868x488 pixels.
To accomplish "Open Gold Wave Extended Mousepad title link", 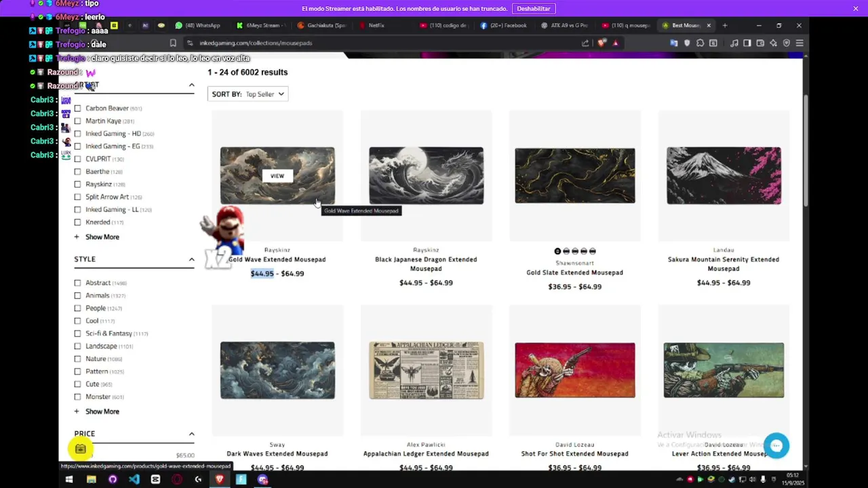I will point(277,260).
